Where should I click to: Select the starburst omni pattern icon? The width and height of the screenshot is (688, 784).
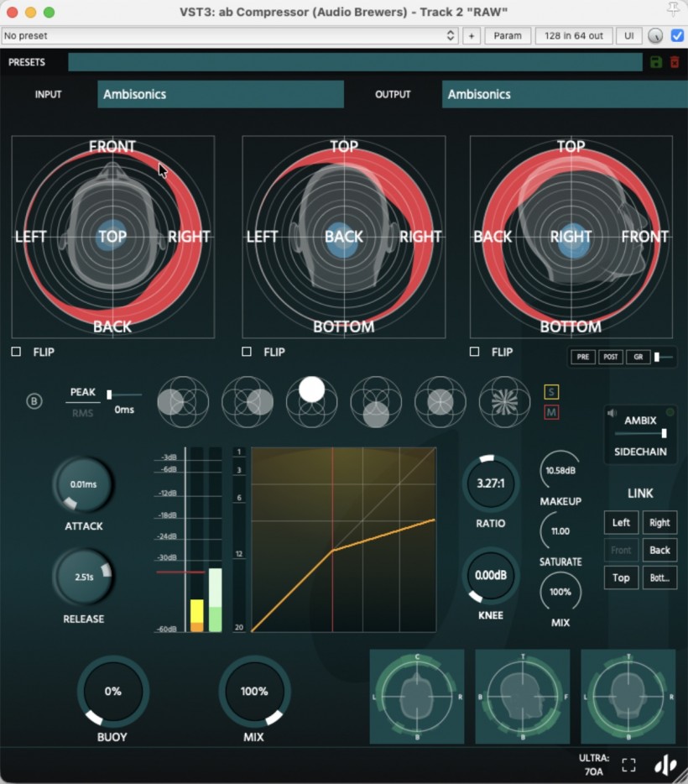tap(504, 402)
